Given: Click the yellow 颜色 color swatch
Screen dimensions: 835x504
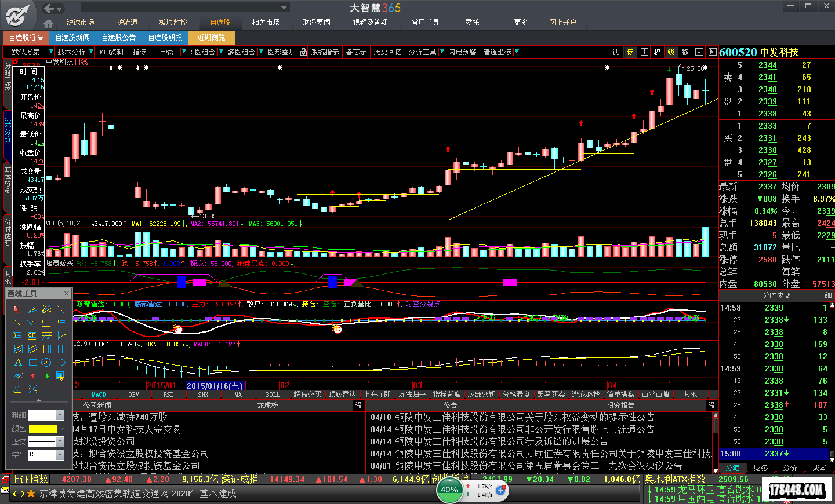Looking at the screenshot, I should pos(43,429).
